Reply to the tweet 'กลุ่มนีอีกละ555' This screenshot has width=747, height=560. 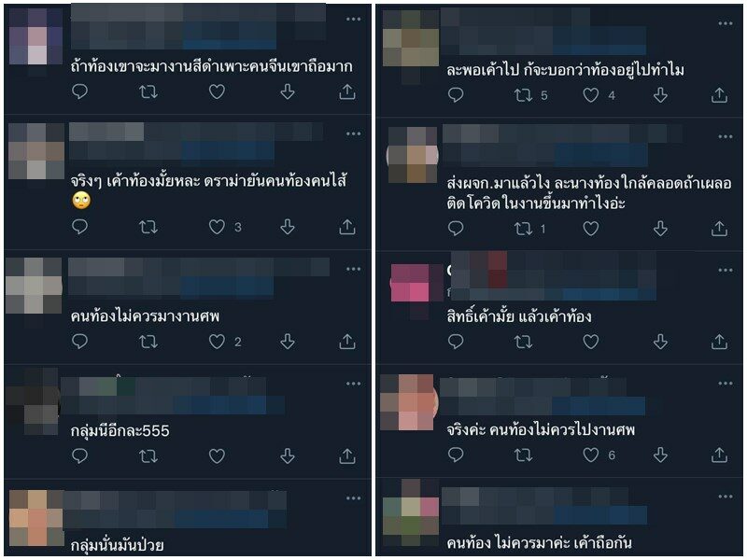(x=79, y=455)
